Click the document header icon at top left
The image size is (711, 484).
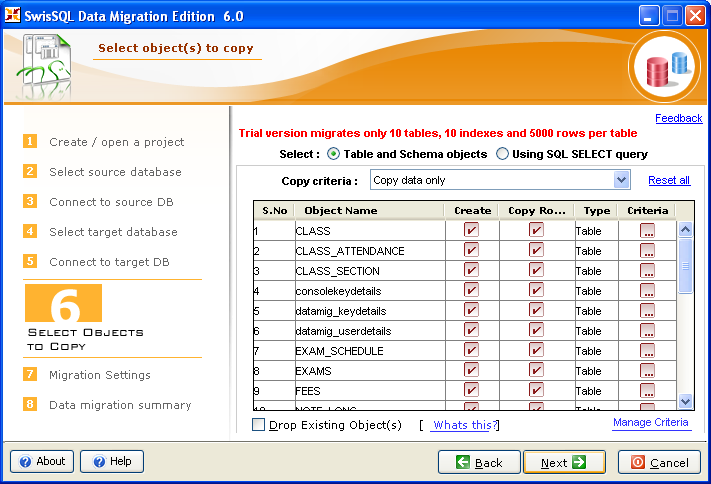(x=45, y=67)
